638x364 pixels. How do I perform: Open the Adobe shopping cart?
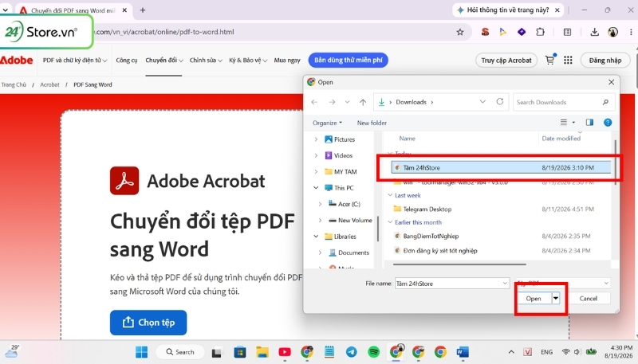[550, 60]
